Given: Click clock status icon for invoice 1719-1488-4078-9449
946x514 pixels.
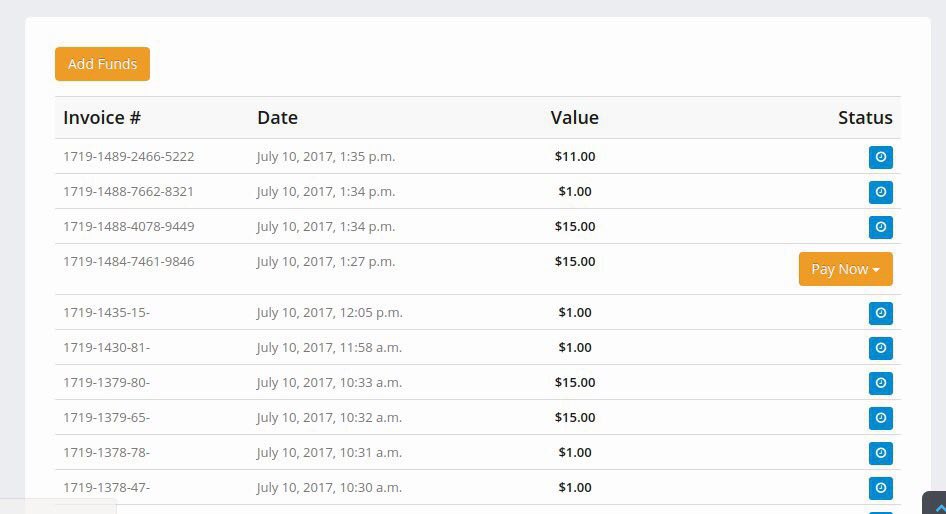Looking at the screenshot, I should (x=881, y=227).
